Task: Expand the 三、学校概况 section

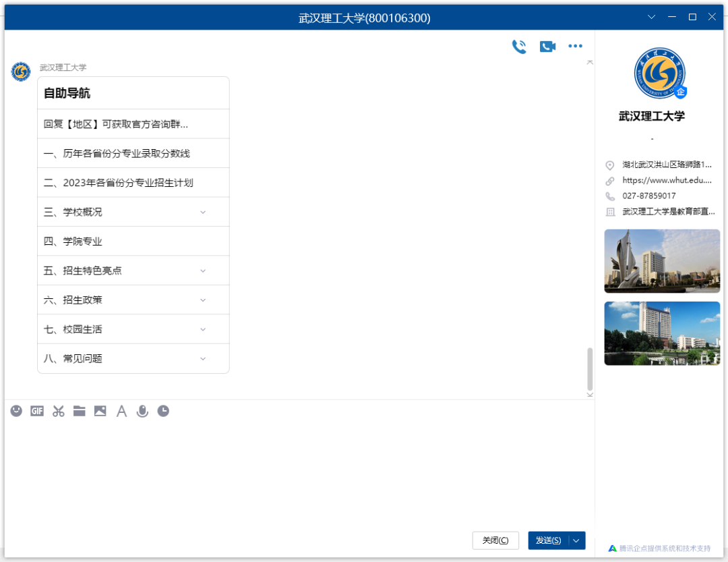Action: click(203, 213)
